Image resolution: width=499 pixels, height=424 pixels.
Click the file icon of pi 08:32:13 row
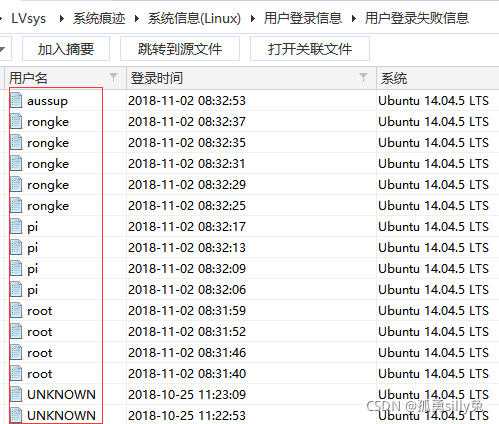(x=16, y=247)
